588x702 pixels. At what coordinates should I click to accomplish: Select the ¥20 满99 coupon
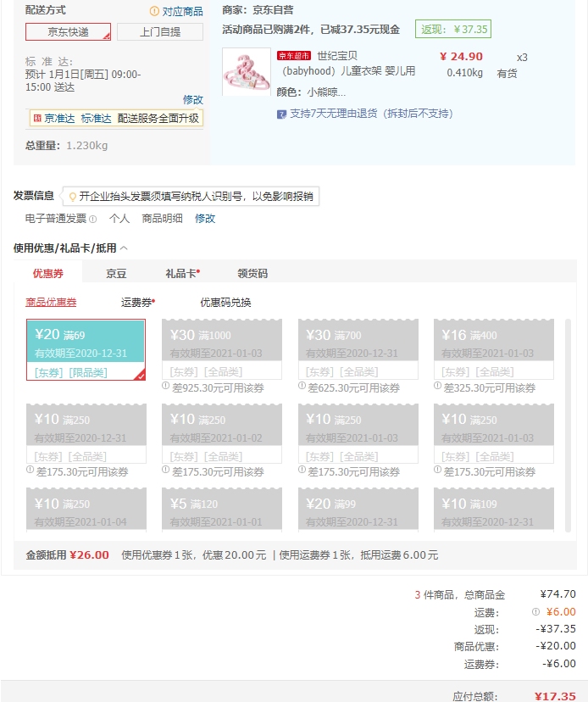358,510
